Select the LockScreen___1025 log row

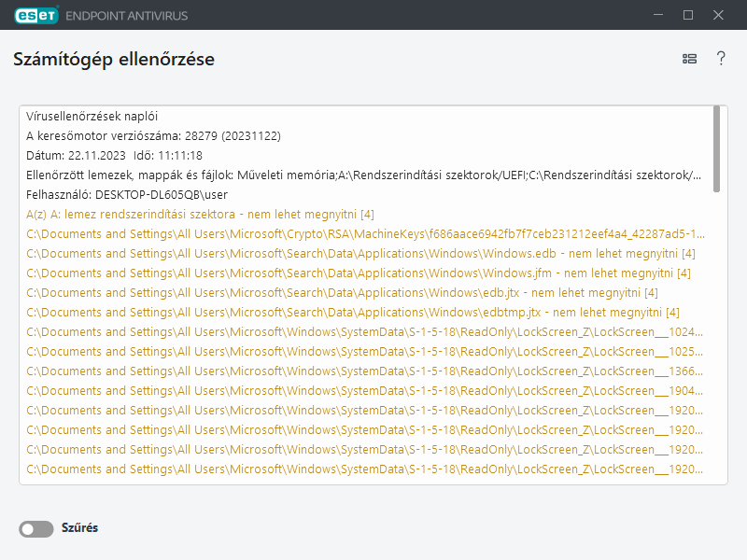(x=364, y=351)
